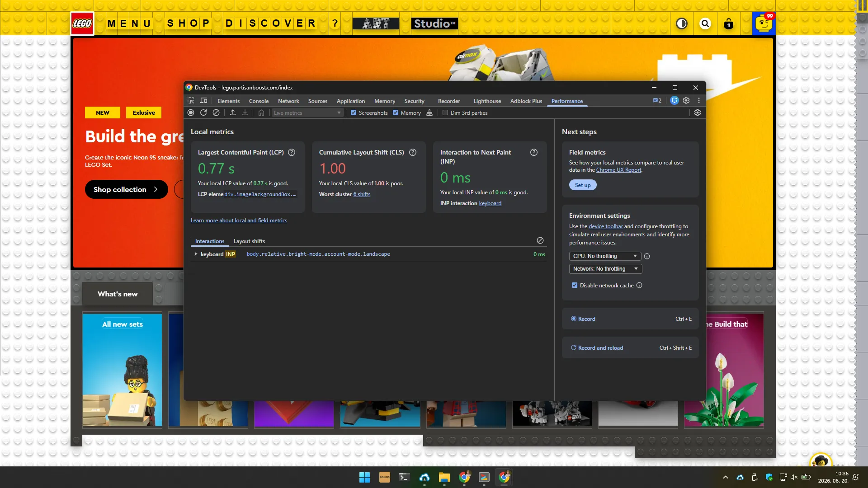Screen dimensions: 868x488
Task: Clear the performance recording
Action: [x=216, y=113]
